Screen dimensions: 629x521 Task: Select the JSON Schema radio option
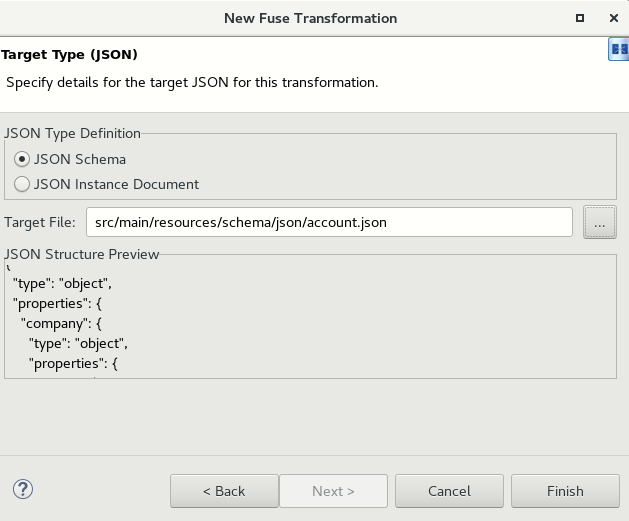[x=22, y=158]
